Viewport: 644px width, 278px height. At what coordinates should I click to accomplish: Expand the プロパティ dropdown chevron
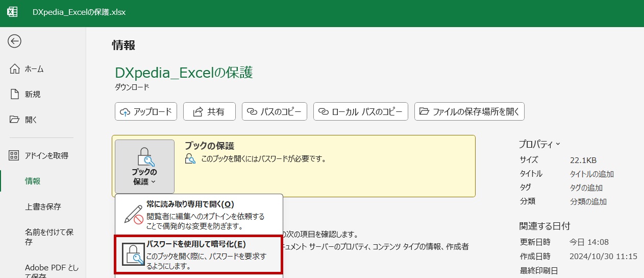(x=558, y=145)
